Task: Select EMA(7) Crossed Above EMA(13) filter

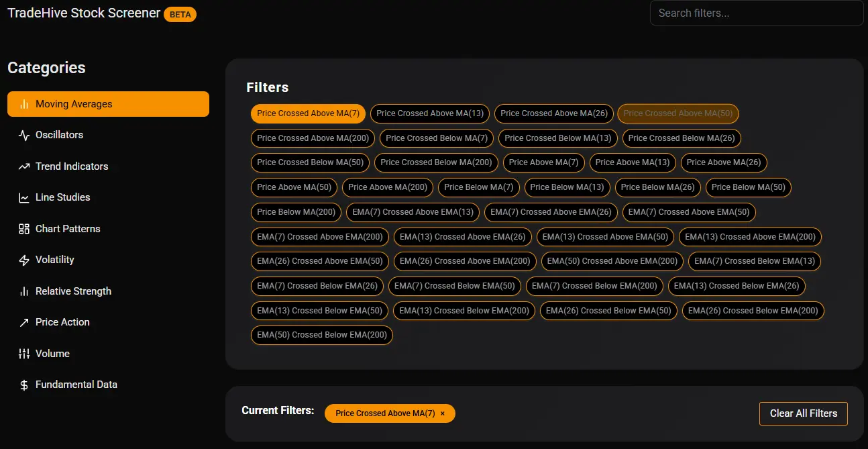Action: 413,212
